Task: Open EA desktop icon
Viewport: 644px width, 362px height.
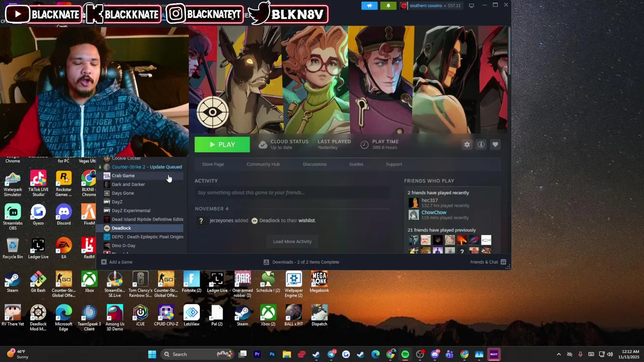Action: tap(63, 248)
